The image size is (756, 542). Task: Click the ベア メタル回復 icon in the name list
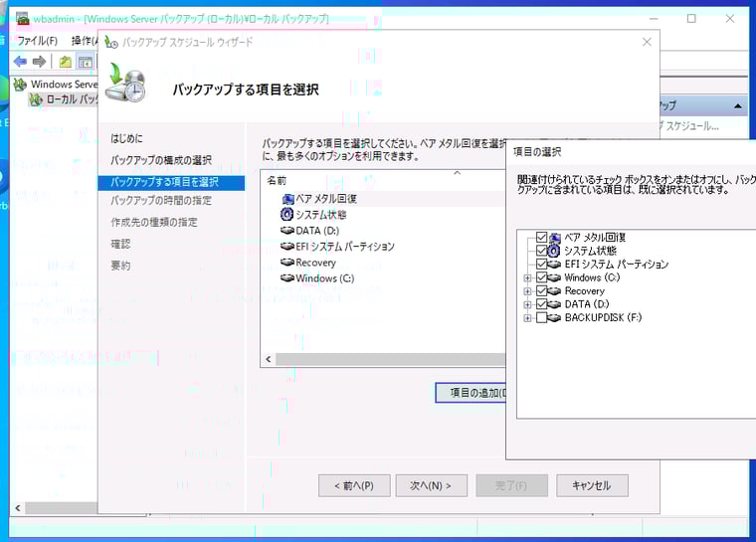[x=287, y=199]
